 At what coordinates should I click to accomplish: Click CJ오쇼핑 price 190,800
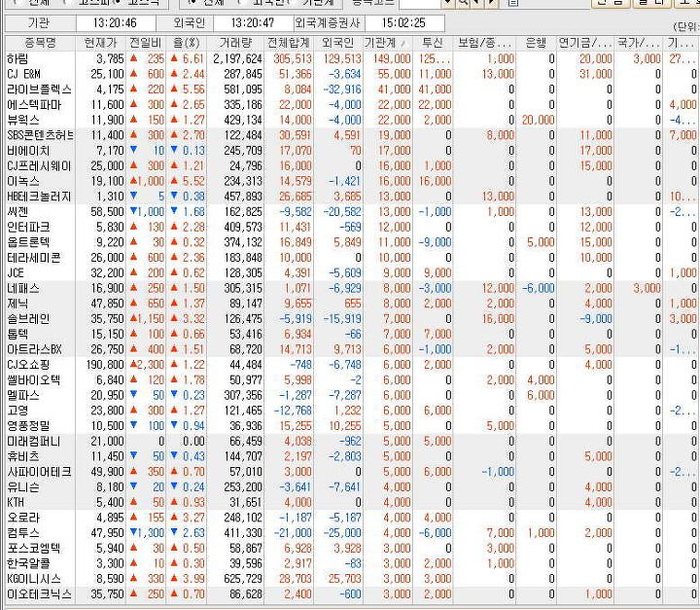[x=105, y=365]
